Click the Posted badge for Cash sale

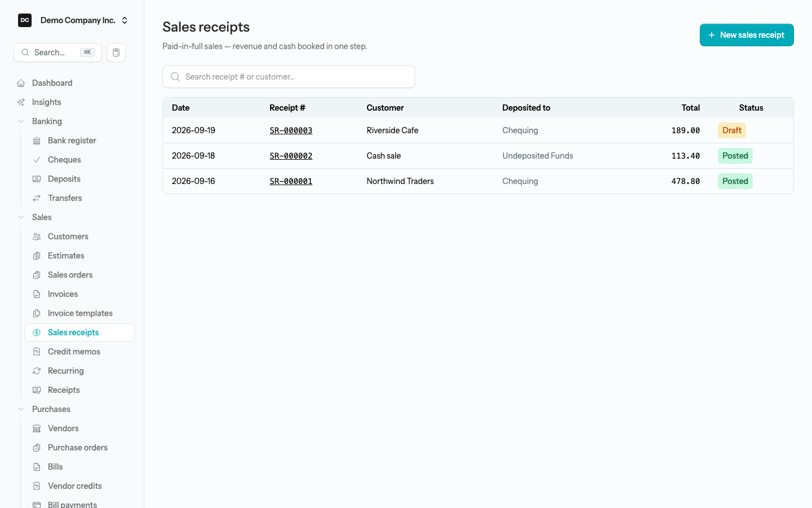(735, 156)
